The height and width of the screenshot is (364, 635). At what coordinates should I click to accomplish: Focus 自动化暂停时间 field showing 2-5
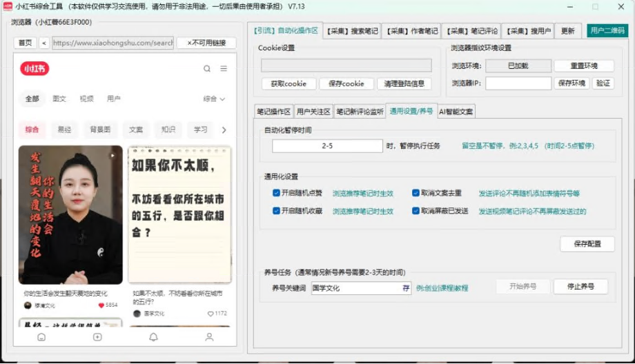tap(327, 146)
